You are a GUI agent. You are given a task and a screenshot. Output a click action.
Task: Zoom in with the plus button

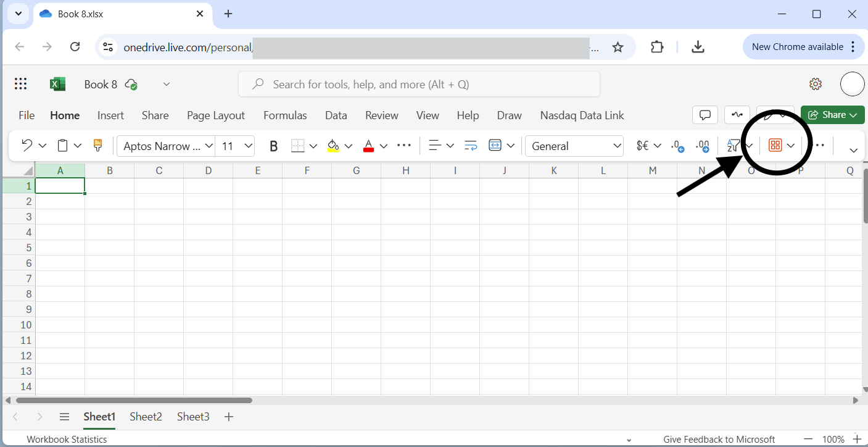coord(857,439)
